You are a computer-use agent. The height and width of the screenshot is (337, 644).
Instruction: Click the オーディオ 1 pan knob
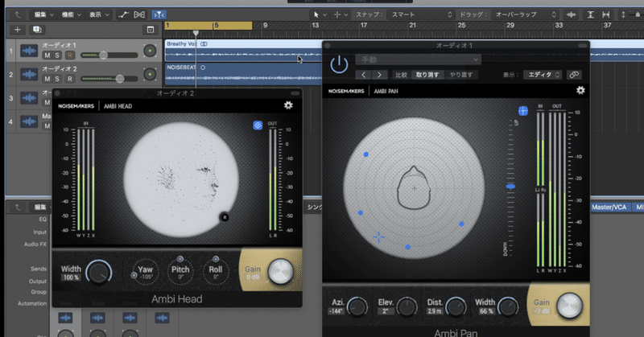[x=150, y=51]
